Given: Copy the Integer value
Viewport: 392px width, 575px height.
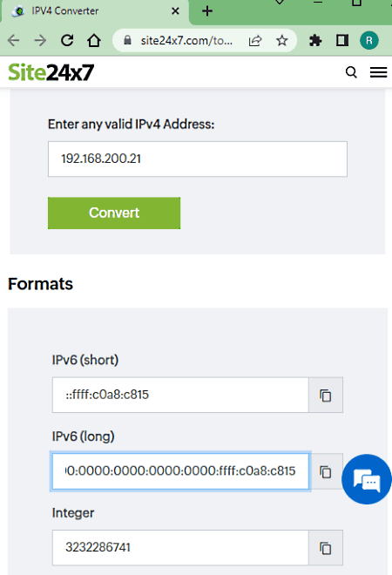Looking at the screenshot, I should (x=326, y=548).
